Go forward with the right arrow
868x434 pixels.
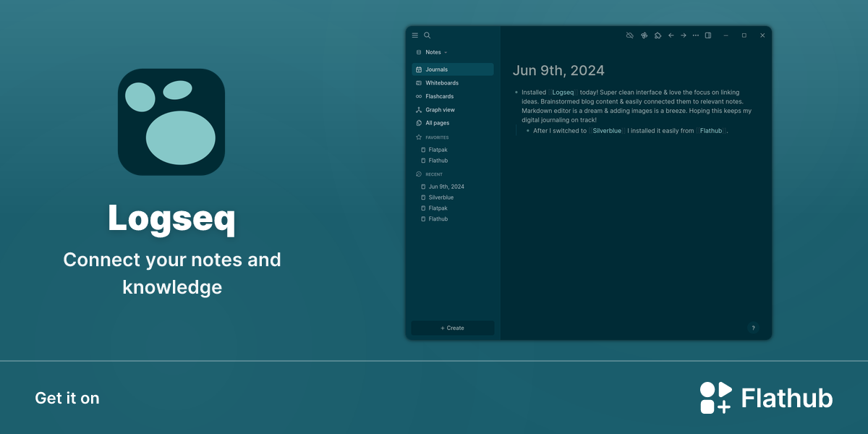point(683,35)
